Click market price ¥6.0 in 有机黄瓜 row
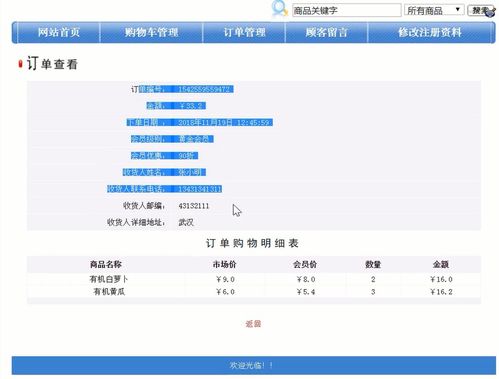 click(225, 292)
